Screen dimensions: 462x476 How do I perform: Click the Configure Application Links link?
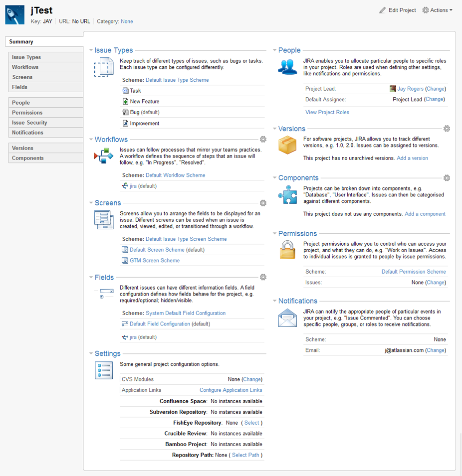(x=231, y=390)
